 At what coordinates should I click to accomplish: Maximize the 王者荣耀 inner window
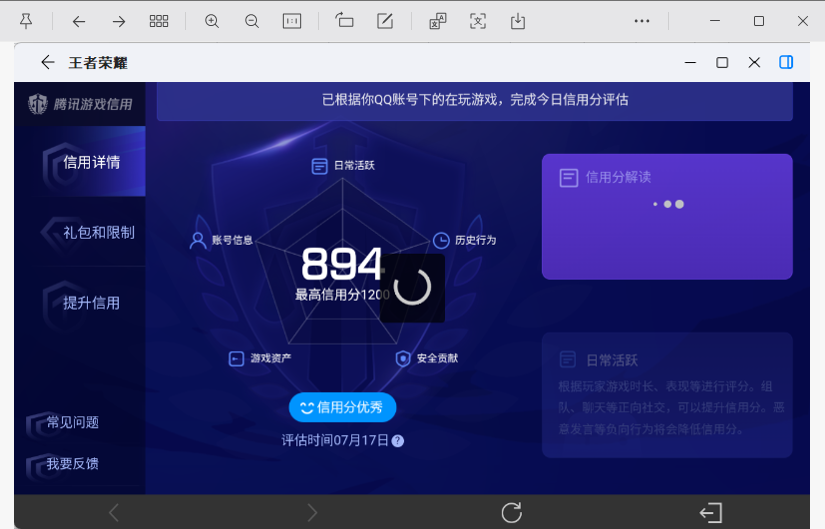pos(722,62)
